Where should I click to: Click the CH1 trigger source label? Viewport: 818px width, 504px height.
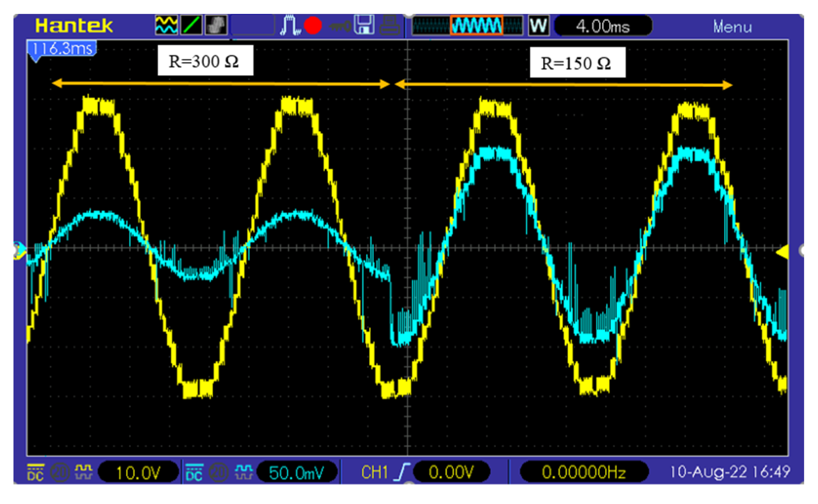pos(375,472)
